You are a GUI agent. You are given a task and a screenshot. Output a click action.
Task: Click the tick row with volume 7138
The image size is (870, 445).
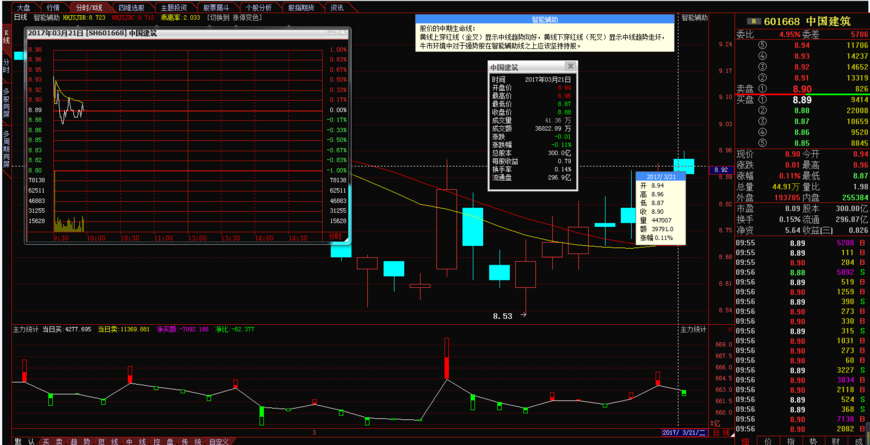pos(802,419)
